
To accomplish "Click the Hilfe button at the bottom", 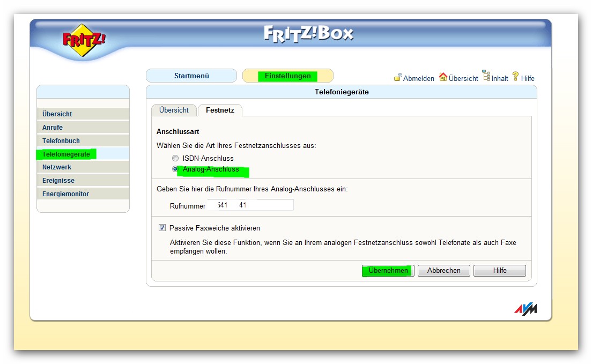I will pos(500,270).
